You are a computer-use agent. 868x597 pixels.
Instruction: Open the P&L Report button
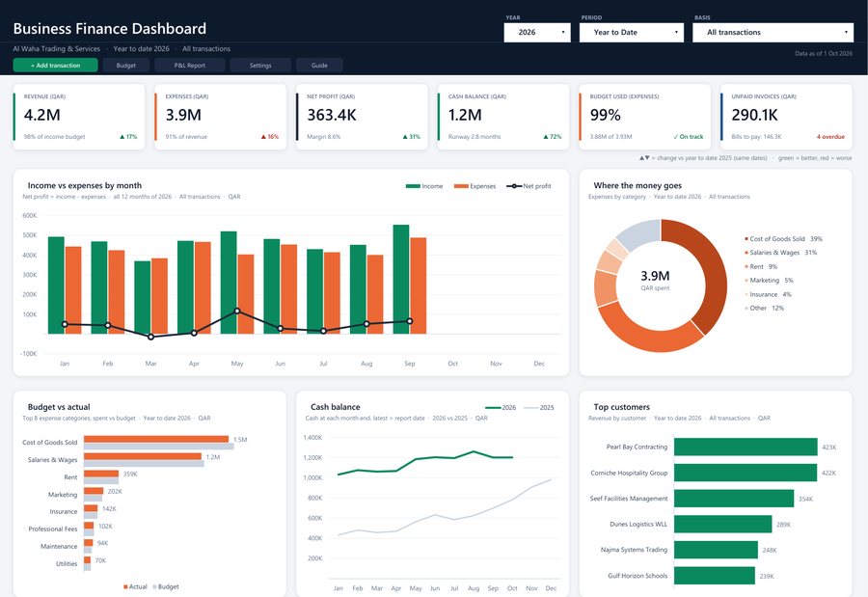click(190, 66)
